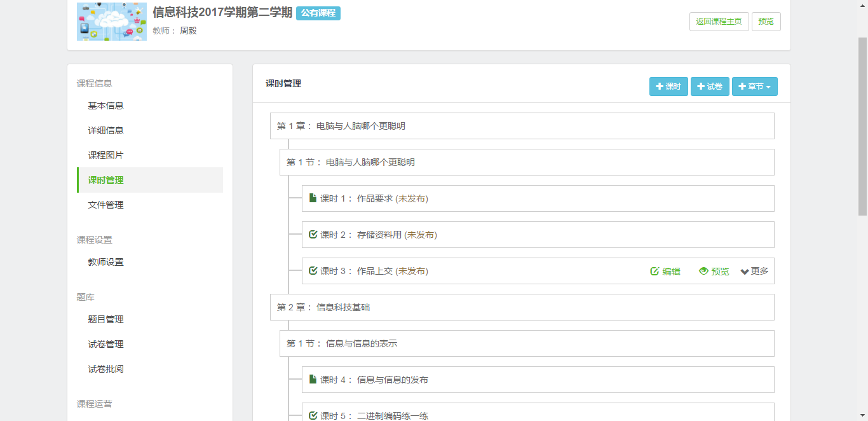The image size is (868, 421).
Task: Click the document icon of 课时 1 作品要求
Action: point(313,198)
